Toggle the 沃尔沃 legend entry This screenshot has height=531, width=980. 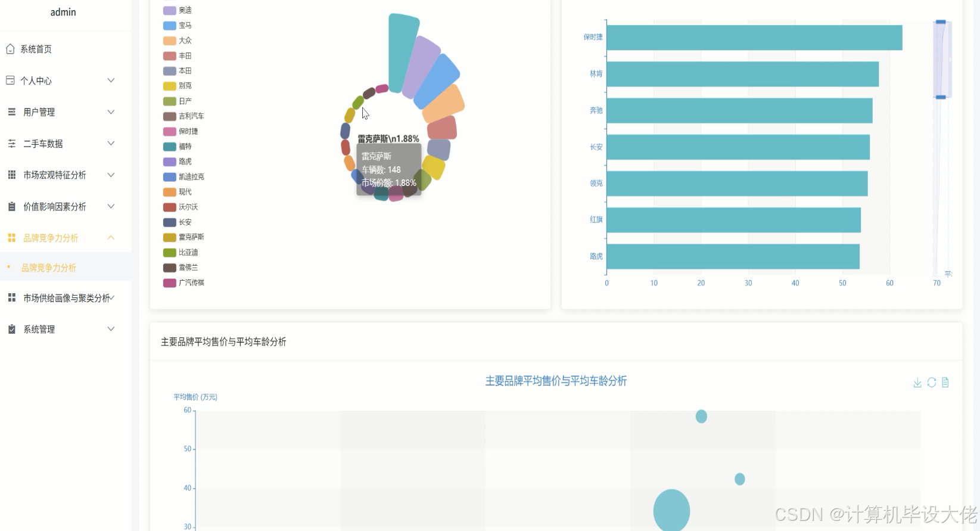click(181, 207)
